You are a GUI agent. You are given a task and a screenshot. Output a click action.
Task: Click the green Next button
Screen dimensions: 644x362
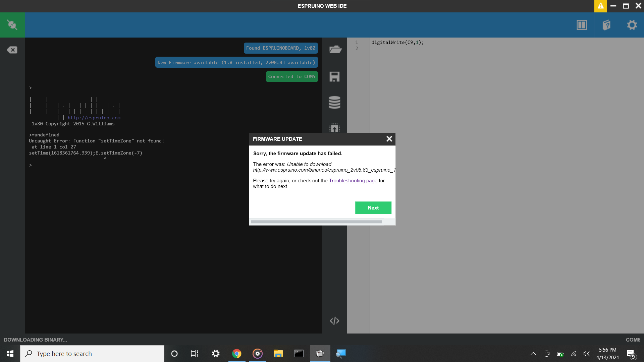pyautogui.click(x=373, y=207)
